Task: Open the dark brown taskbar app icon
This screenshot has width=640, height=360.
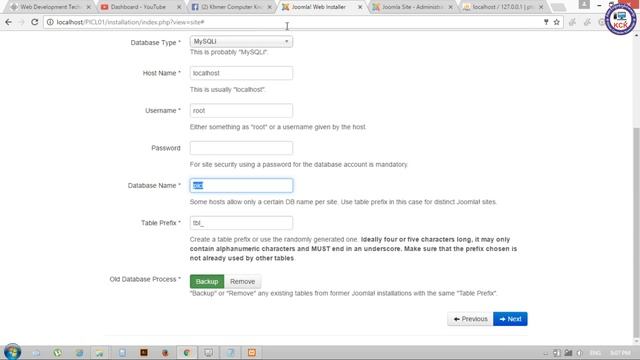Action: tap(144, 353)
